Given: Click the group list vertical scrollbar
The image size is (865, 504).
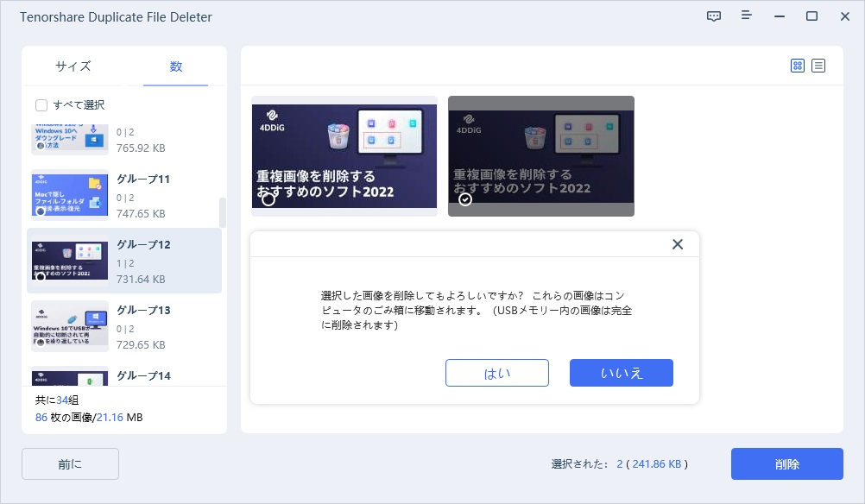Looking at the screenshot, I should [223, 213].
